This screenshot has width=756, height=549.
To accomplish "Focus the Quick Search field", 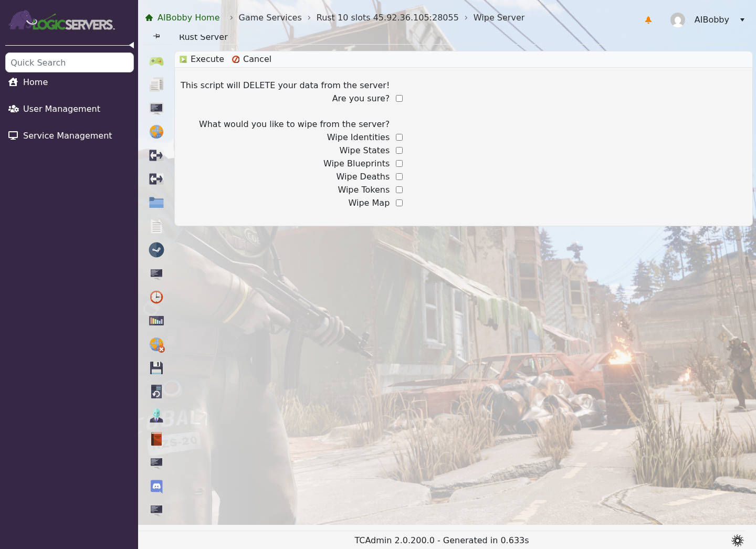I will pos(69,62).
